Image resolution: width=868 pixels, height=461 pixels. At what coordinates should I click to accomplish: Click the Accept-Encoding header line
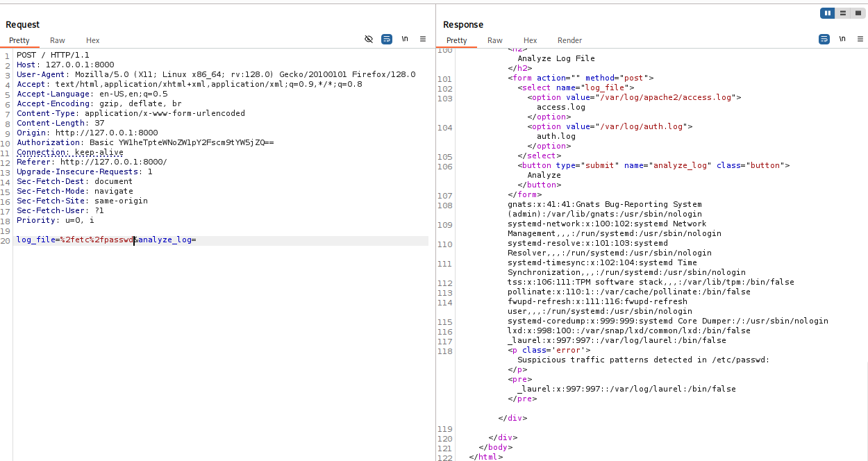point(99,104)
